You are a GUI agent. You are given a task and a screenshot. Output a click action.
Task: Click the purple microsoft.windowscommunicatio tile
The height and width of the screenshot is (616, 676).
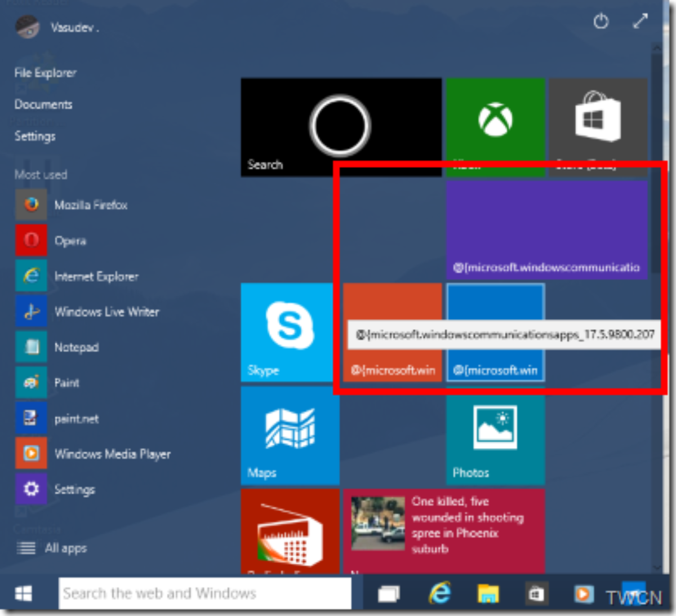547,230
